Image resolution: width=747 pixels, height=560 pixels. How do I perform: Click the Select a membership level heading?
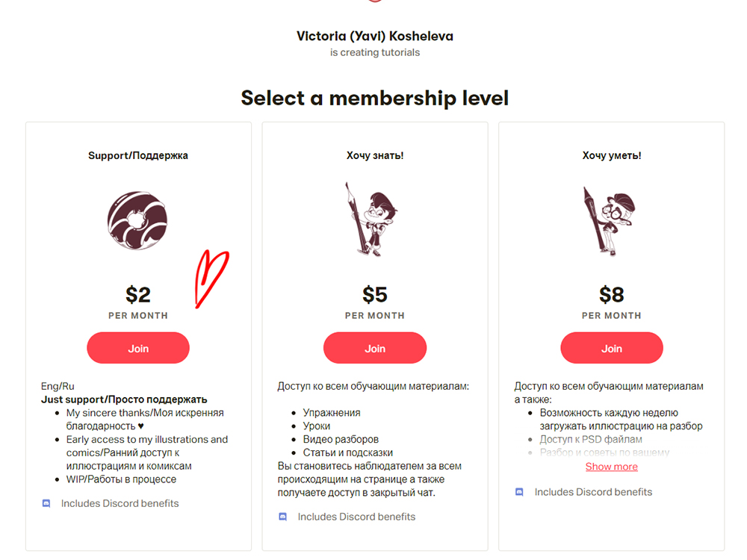[375, 98]
